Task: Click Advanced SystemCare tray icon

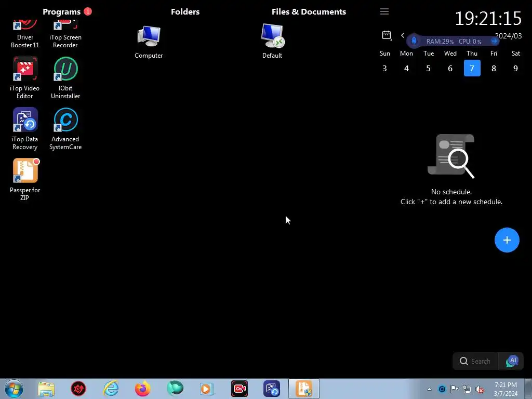Action: pos(442,389)
